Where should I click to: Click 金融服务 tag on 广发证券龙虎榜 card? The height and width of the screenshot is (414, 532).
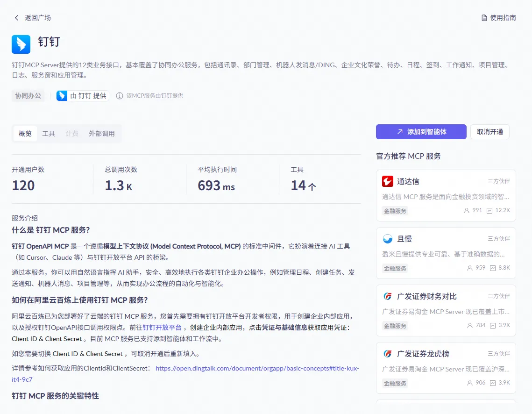pyautogui.click(x=395, y=383)
